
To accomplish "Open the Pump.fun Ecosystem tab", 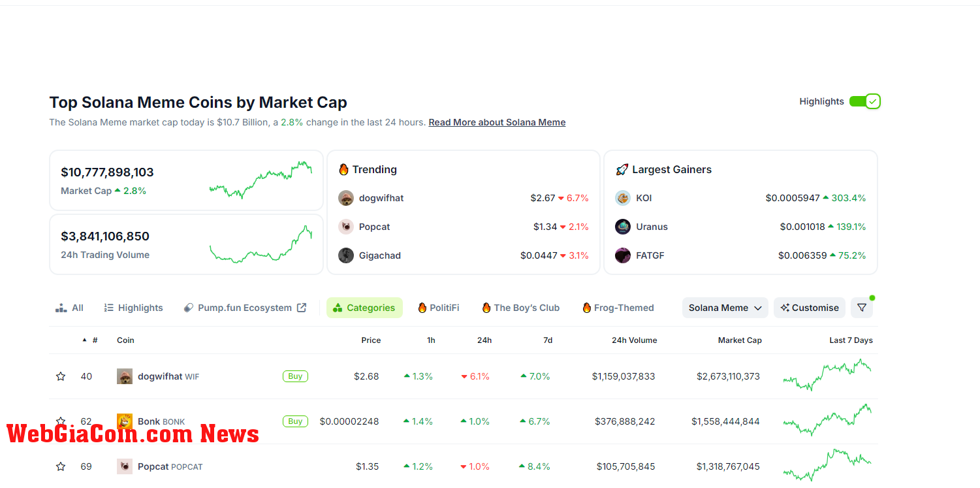I will click(x=245, y=308).
